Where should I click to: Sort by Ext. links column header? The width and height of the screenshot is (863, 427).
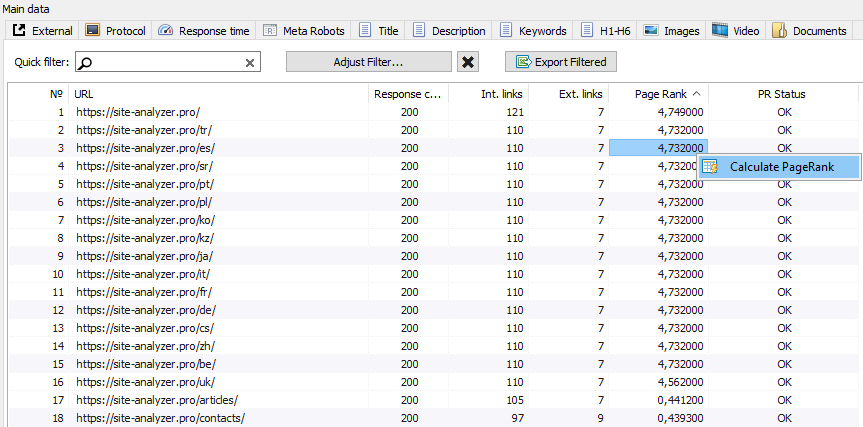click(569, 94)
